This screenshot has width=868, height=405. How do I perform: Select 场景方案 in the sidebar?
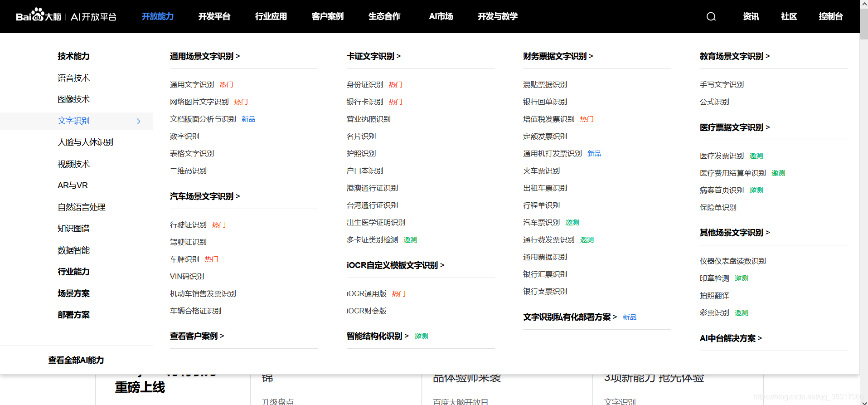73,293
